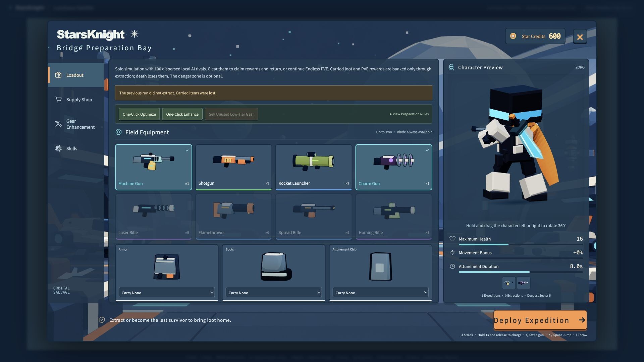
Task: Expand View Preparation Rules
Action: pyautogui.click(x=409, y=114)
